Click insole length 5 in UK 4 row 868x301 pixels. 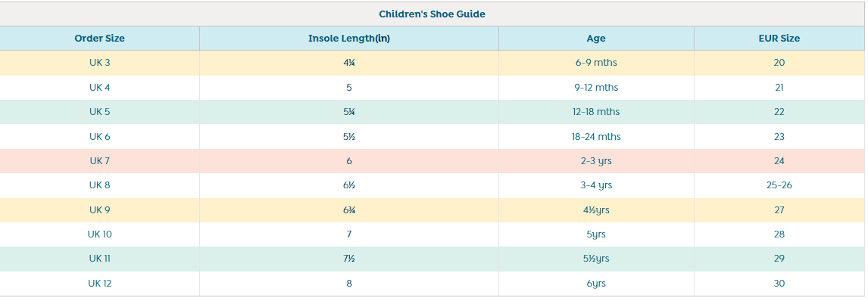point(348,87)
